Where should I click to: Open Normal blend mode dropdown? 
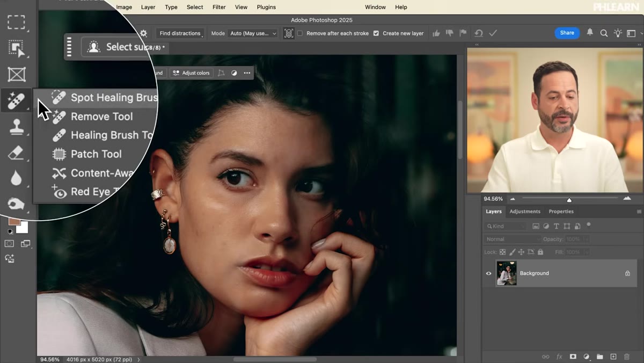tap(513, 239)
